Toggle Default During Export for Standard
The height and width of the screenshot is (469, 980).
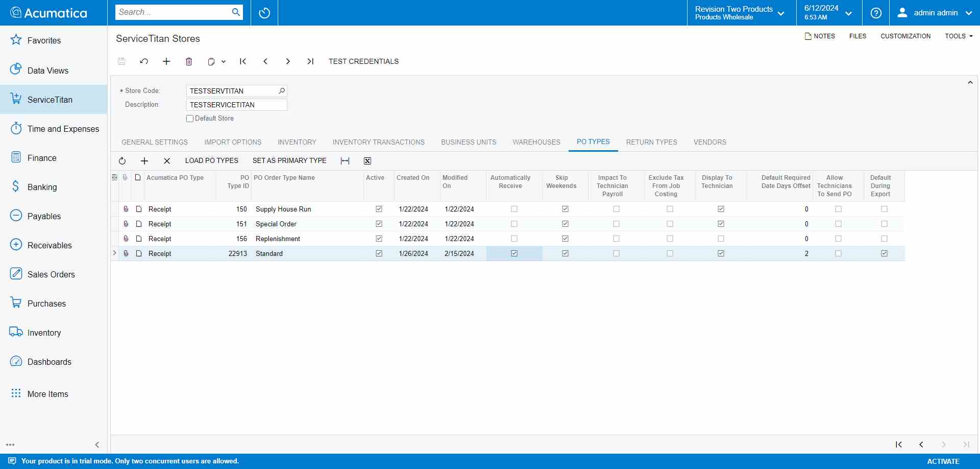884,253
